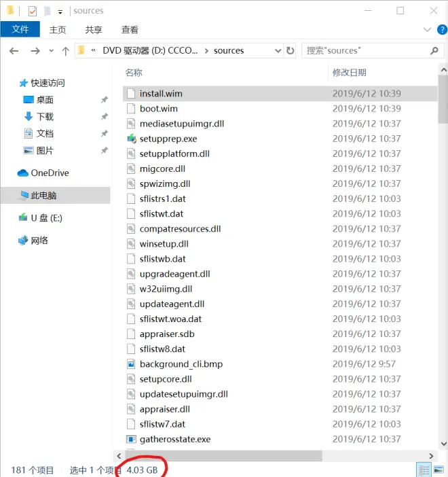Click the Properties quick access icon
Viewport: 448px width, 477px height.
[x=32, y=12]
